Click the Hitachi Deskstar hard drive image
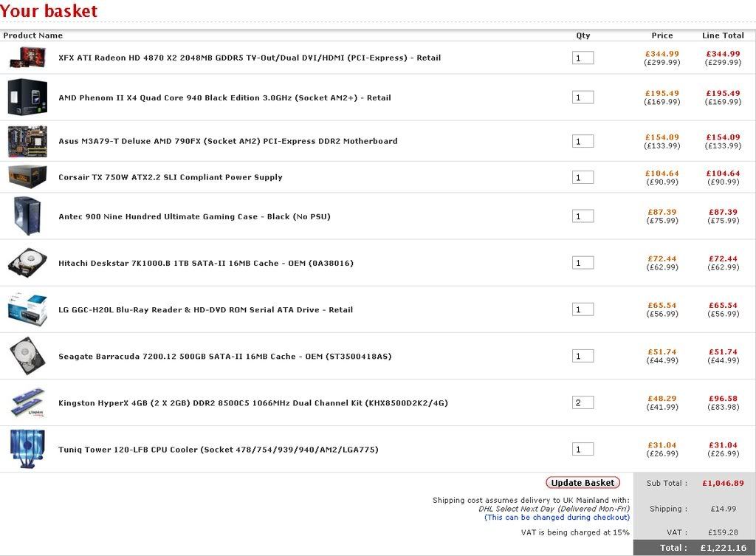This screenshot has width=756, height=556. coord(27,264)
